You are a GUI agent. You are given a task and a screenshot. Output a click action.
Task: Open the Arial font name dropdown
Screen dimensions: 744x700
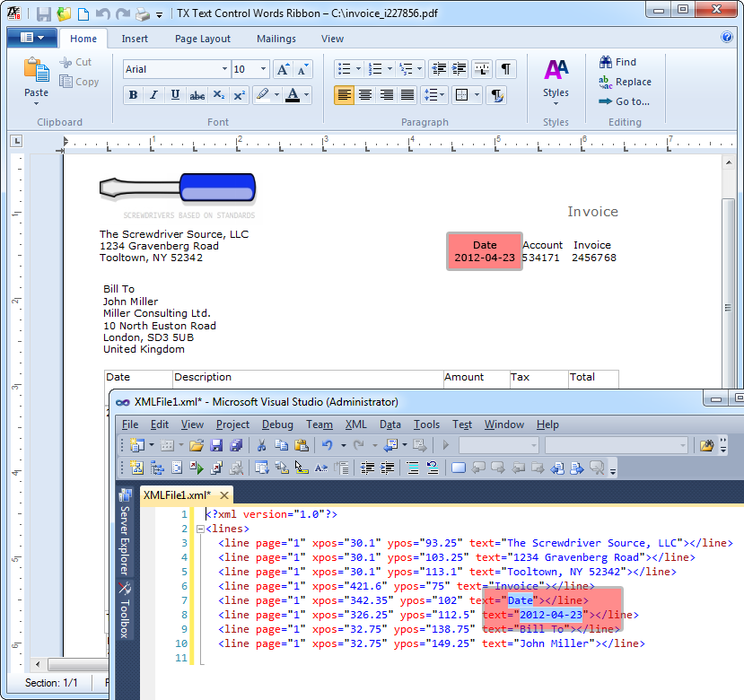click(225, 69)
